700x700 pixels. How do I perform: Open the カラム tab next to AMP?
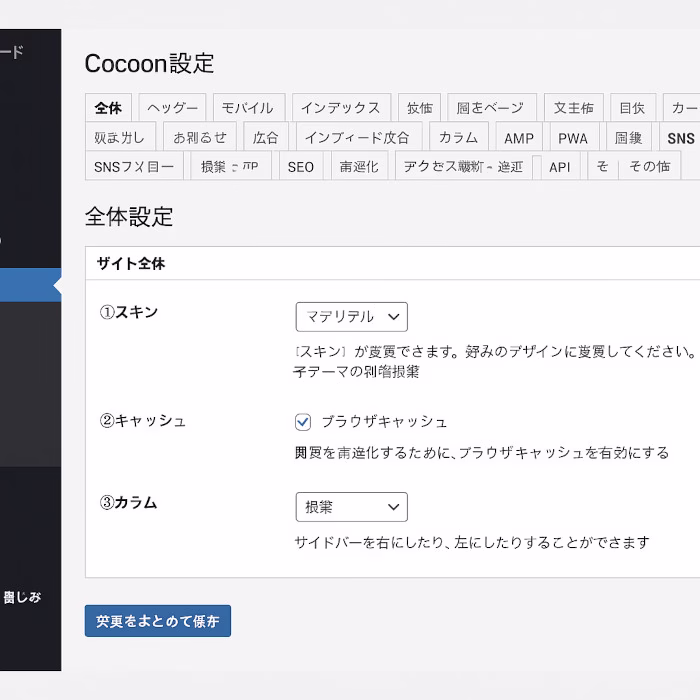[x=458, y=137]
